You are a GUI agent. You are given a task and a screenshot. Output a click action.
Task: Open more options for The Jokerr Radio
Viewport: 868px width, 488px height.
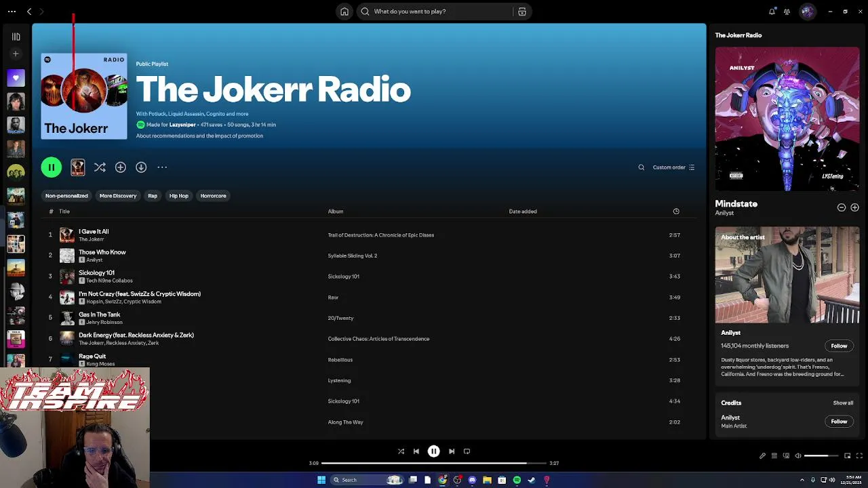(x=162, y=167)
